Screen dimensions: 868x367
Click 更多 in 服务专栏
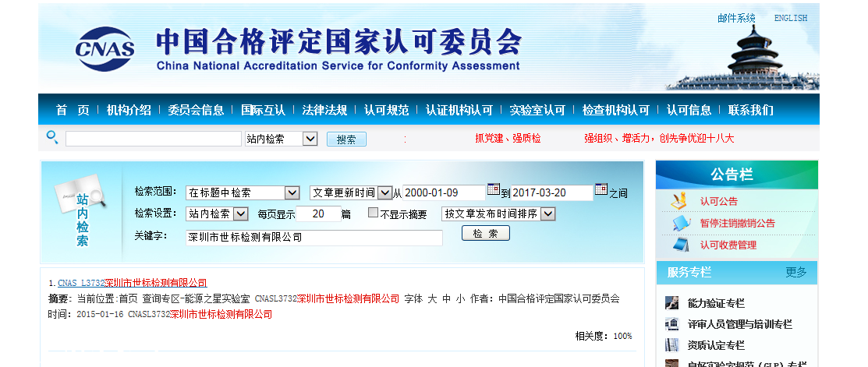(x=796, y=272)
